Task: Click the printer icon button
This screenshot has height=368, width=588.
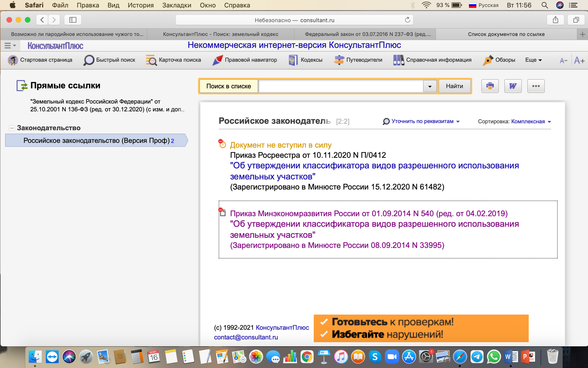Action: [490, 86]
